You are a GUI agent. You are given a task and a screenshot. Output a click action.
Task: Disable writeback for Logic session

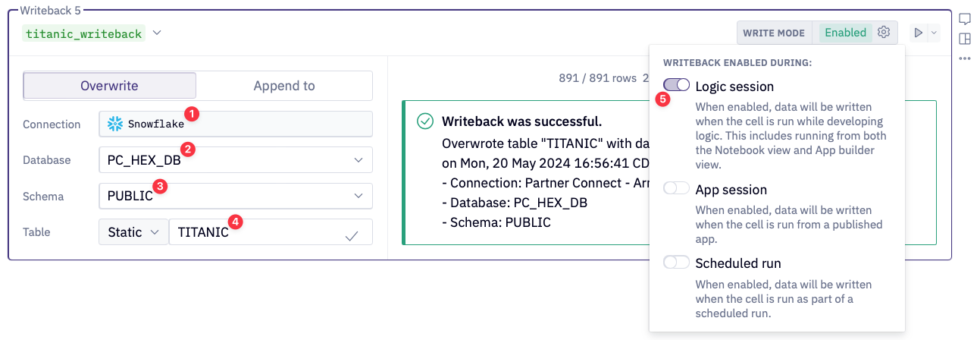click(x=676, y=86)
